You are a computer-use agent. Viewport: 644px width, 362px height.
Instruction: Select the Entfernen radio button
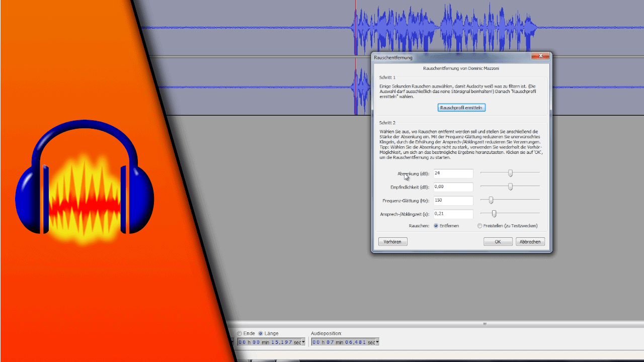[x=436, y=226]
